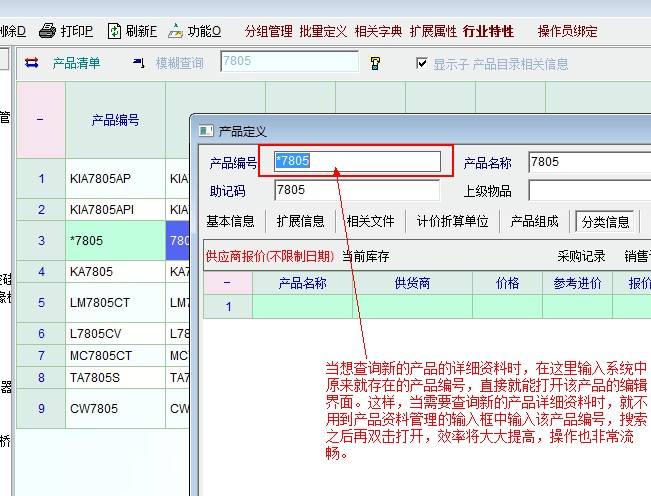Switch to the 基本信息 tab
651x496 pixels.
pos(230,221)
